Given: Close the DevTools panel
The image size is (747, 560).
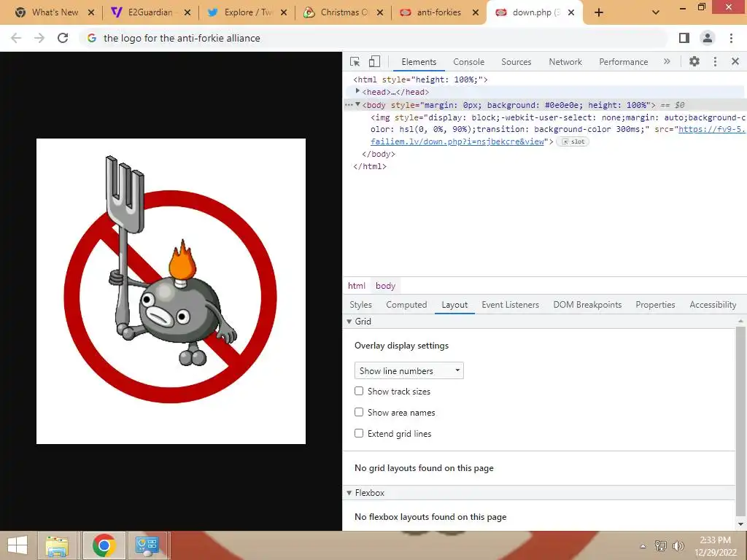Looking at the screenshot, I should [735, 61].
